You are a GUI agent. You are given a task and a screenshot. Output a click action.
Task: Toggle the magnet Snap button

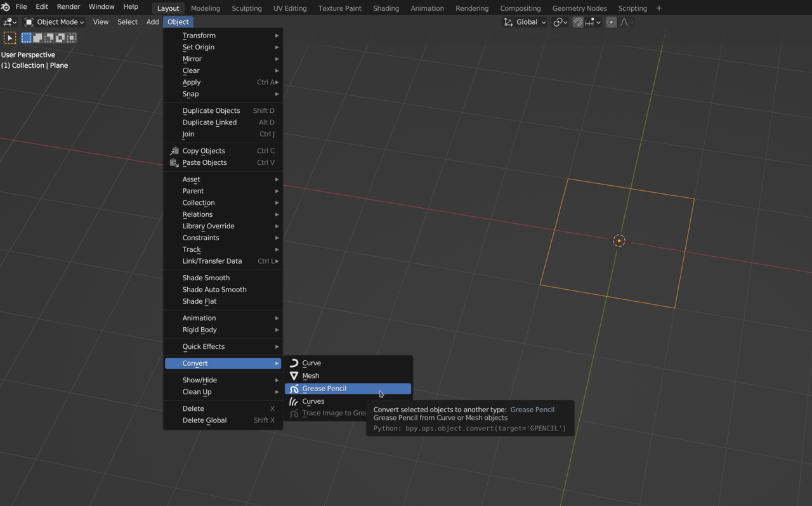[578, 22]
